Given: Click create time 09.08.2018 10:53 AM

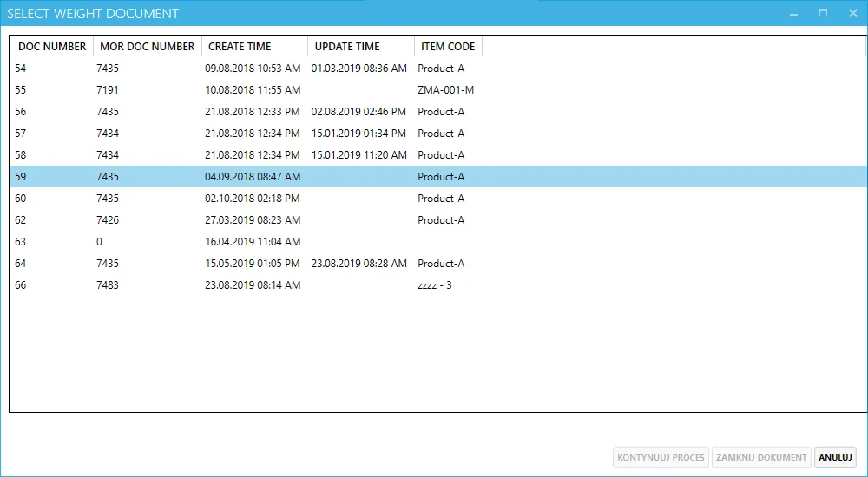Looking at the screenshot, I should pyautogui.click(x=253, y=69).
